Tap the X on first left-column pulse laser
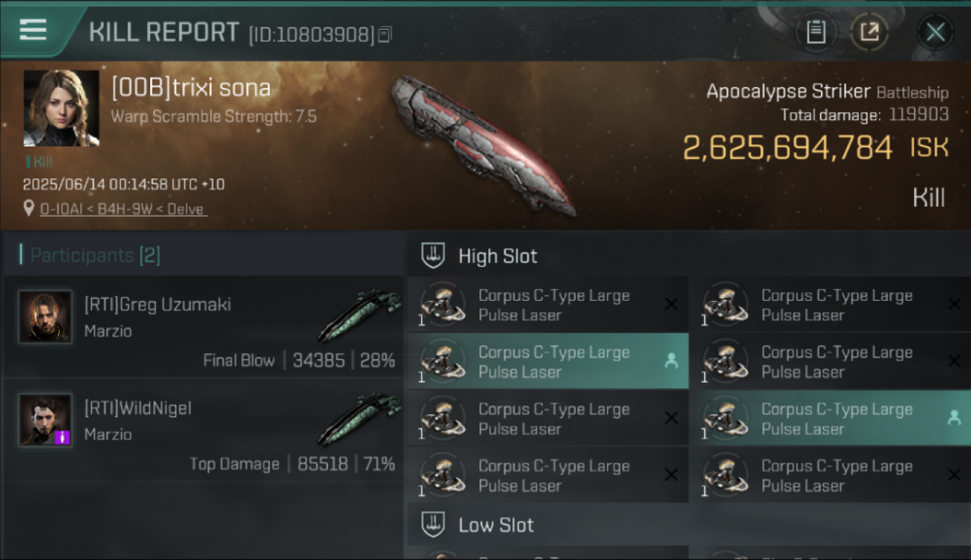This screenshot has width=971, height=560. point(671,304)
